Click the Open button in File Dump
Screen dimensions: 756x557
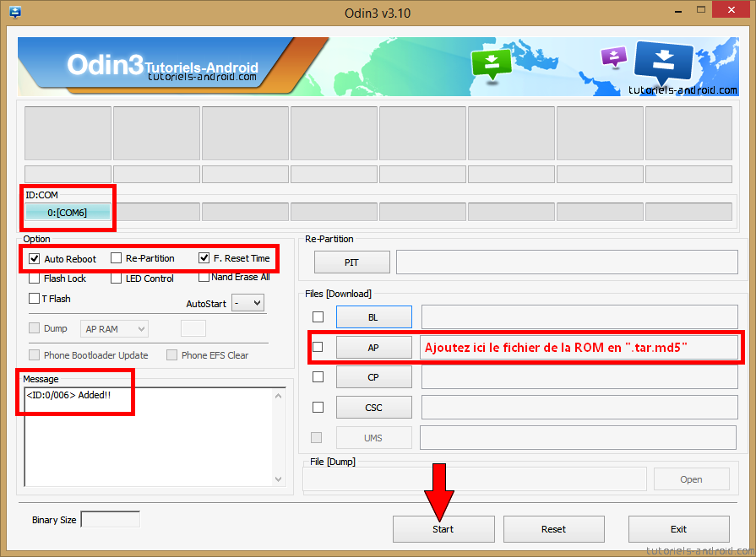[x=692, y=479]
